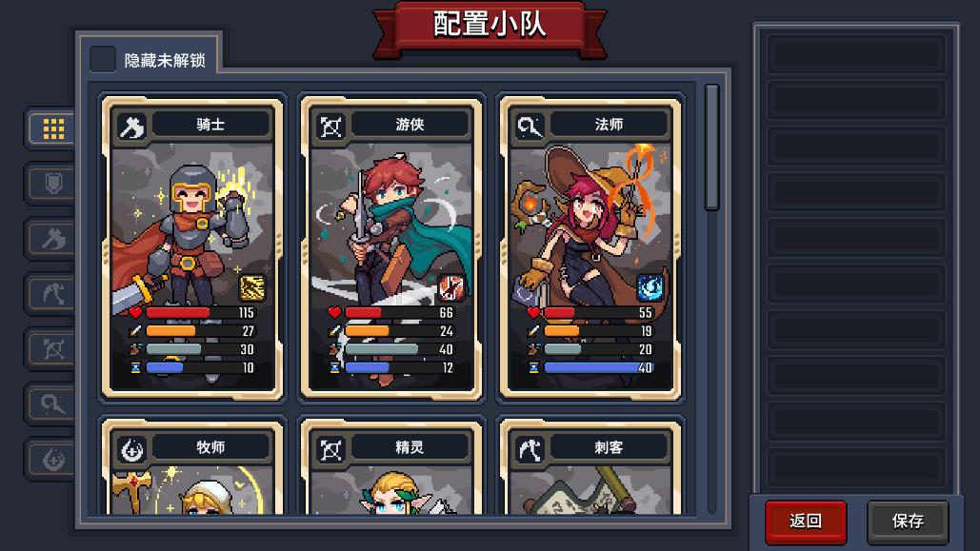The height and width of the screenshot is (551, 980).
Task: Click the 法师 card blue swirl skill icon
Action: [x=650, y=288]
